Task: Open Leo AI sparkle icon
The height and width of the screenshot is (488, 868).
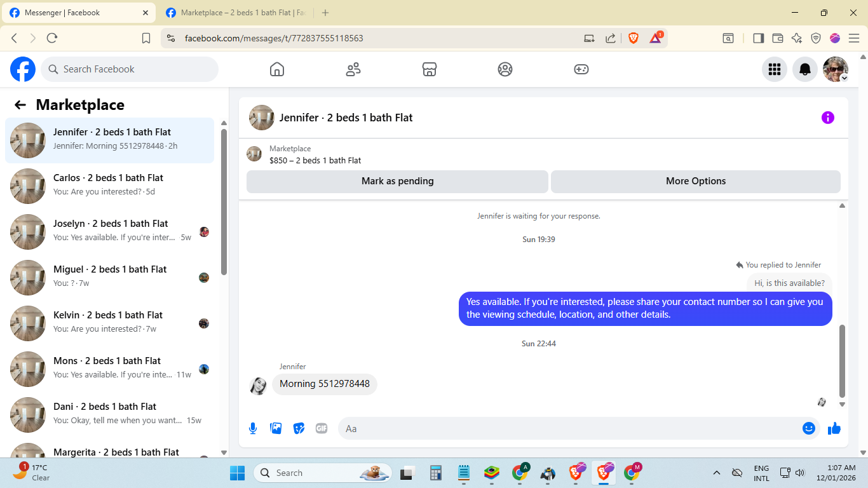Action: click(x=797, y=38)
